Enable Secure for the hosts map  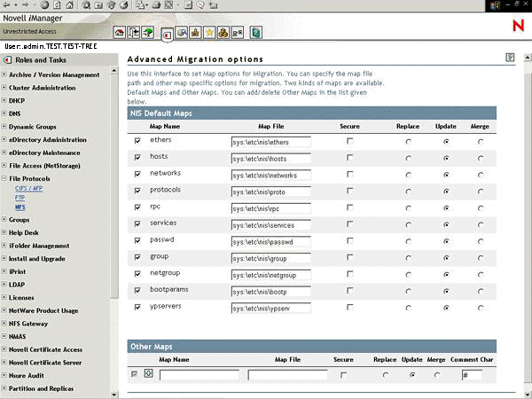coord(349,157)
